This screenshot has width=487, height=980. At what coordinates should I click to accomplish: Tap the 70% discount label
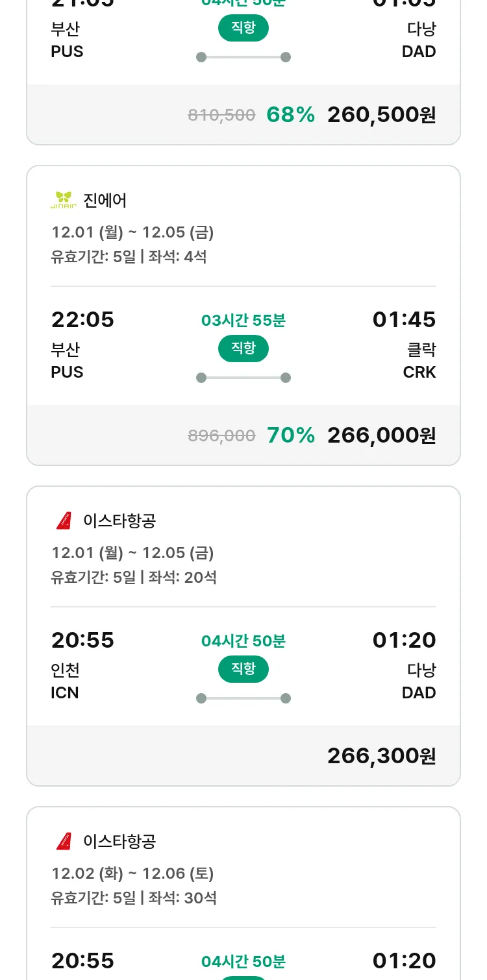point(291,435)
